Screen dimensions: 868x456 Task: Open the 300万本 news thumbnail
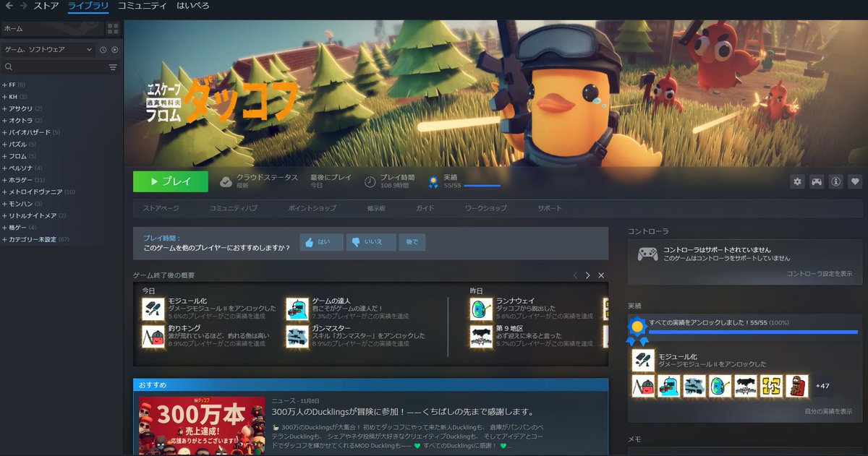(202, 426)
